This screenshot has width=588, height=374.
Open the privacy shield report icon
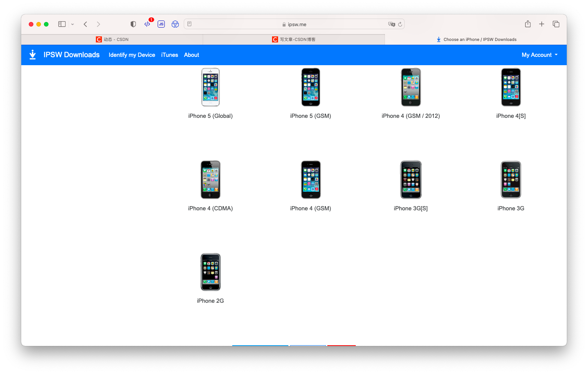tap(133, 24)
